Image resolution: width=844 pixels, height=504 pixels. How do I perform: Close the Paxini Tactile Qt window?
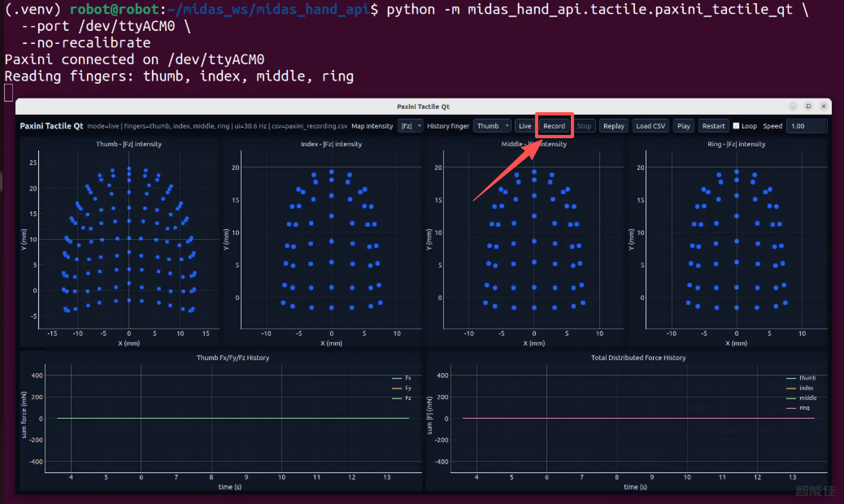[x=824, y=106]
